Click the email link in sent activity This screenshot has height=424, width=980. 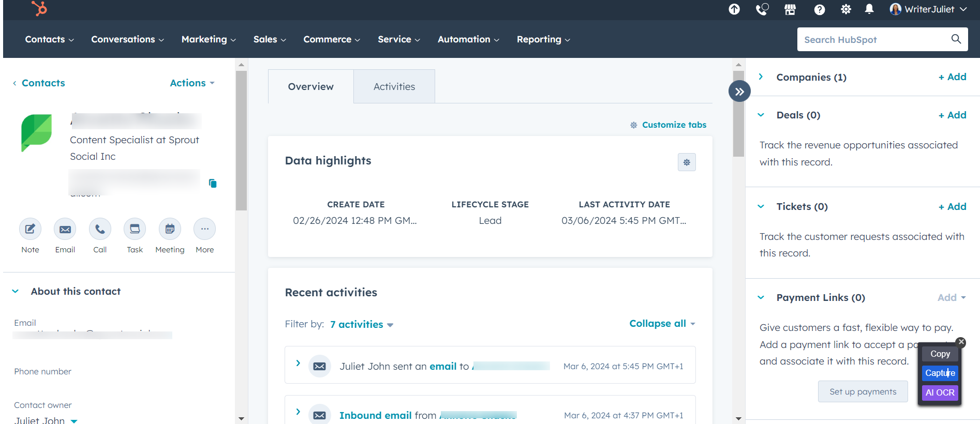pos(443,366)
